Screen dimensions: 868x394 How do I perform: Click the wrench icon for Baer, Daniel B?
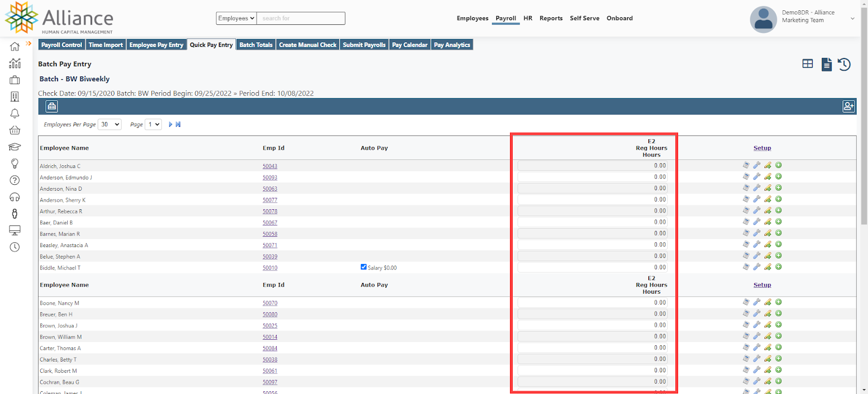pos(757,222)
